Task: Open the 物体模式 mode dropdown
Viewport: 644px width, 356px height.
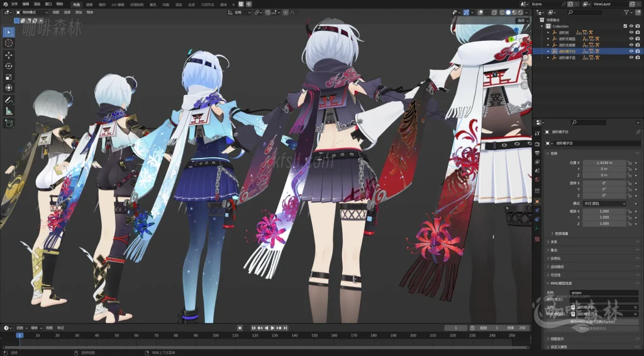Action: [31, 13]
